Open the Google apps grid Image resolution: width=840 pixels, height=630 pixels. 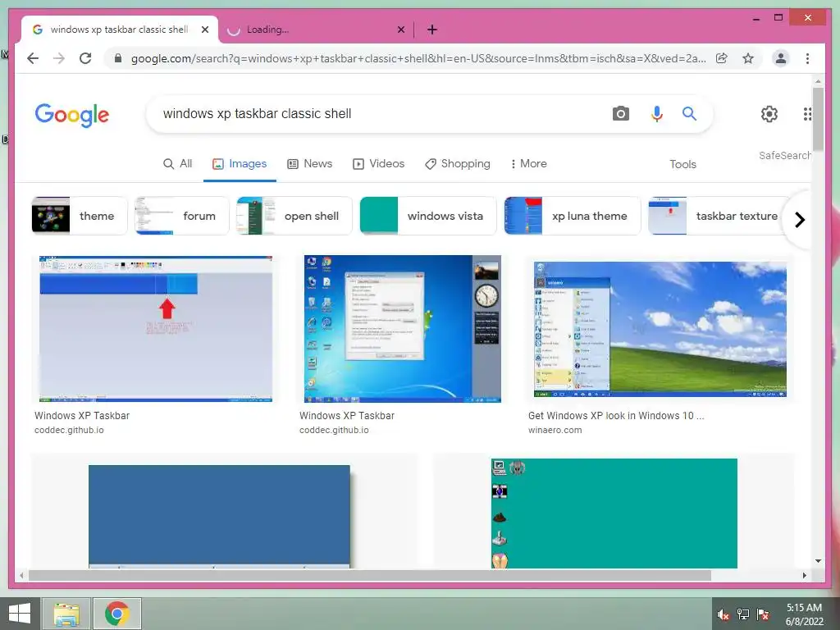pos(807,113)
